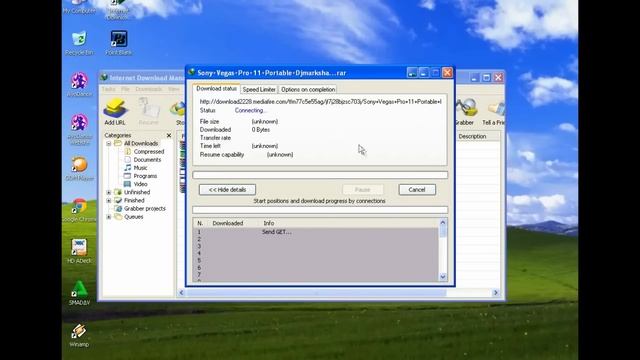Select Video category in tree
Image resolution: width=640 pixels, height=360 pixels.
(140, 184)
